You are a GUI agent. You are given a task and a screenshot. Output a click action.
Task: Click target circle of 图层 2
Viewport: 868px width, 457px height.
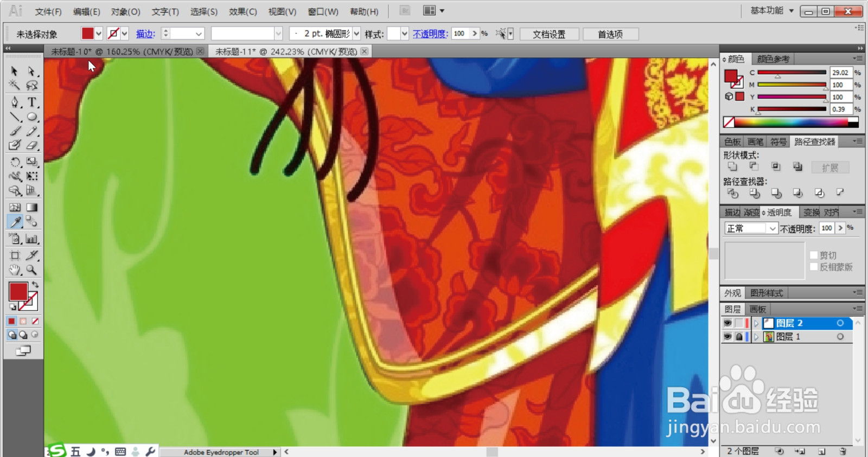pyautogui.click(x=840, y=323)
